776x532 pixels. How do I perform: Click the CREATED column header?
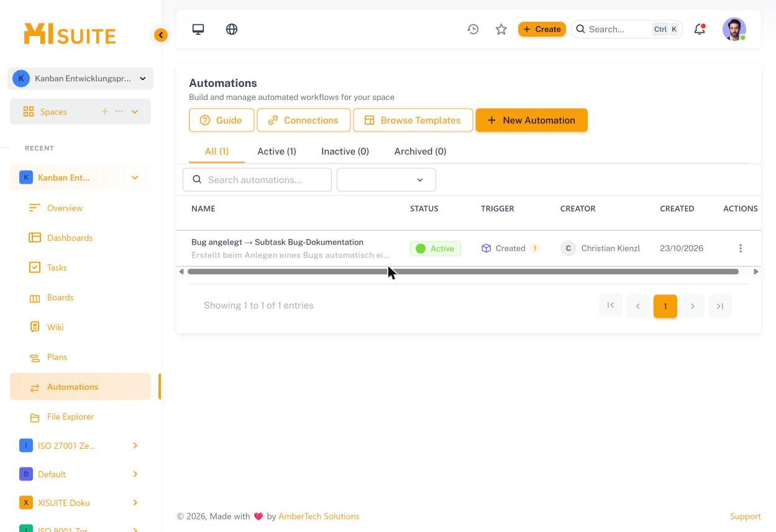pos(677,209)
